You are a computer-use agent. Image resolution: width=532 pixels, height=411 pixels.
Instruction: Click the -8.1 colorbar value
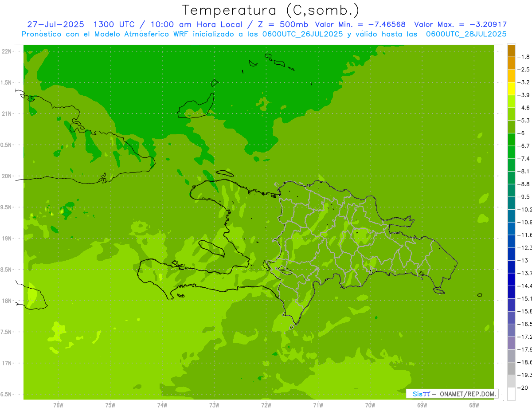click(524, 171)
